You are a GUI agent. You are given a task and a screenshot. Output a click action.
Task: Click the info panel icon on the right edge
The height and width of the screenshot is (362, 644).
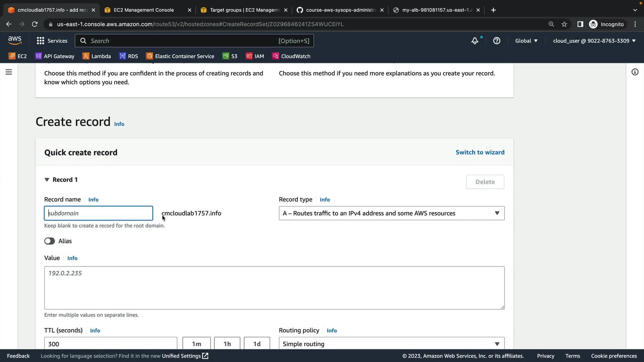point(635,72)
